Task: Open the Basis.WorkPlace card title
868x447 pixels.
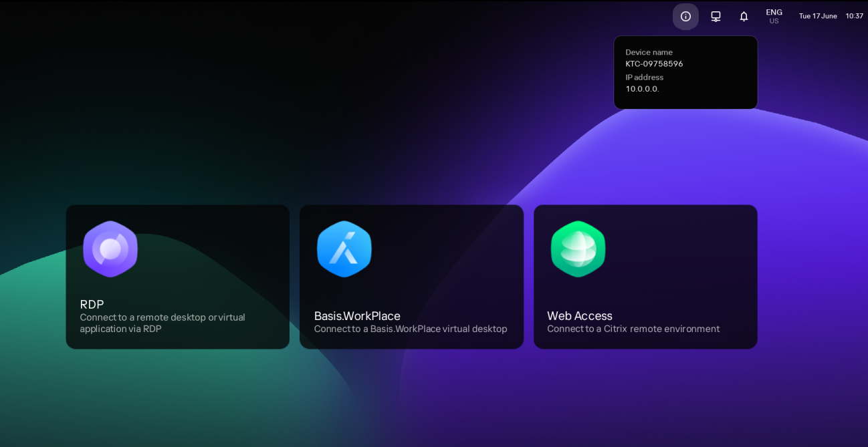Action: coord(357,316)
